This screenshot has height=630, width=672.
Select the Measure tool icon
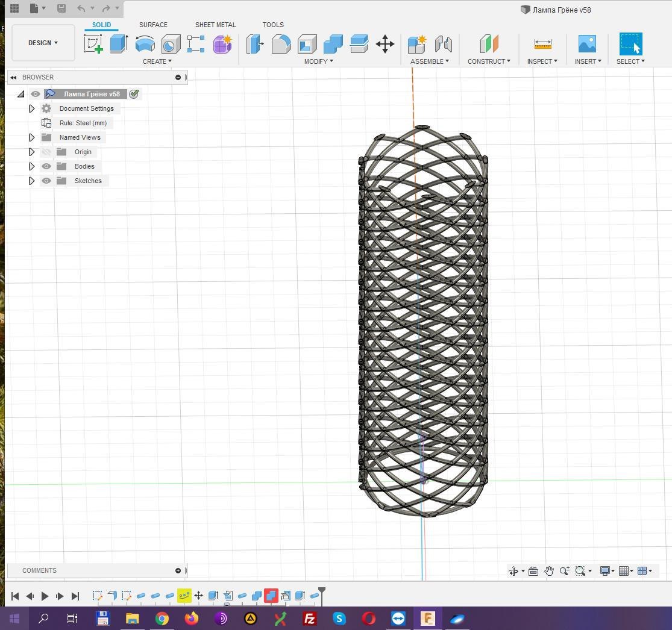click(x=542, y=44)
